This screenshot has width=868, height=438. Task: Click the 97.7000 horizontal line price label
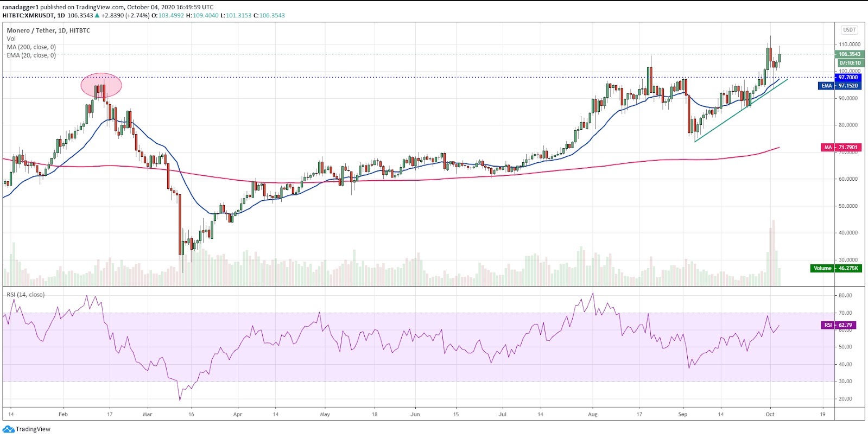tap(848, 78)
